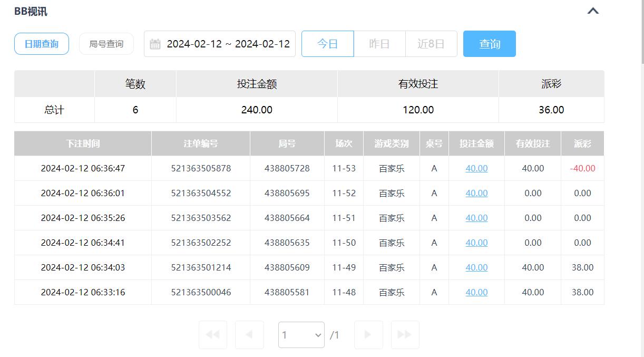The image size is (644, 357).
Task: Select the 今日 date range
Action: pos(327,44)
